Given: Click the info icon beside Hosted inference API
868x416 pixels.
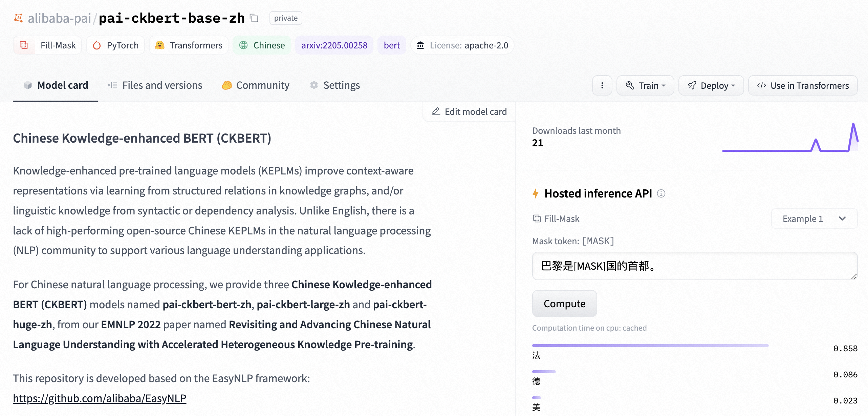Looking at the screenshot, I should coord(661,194).
